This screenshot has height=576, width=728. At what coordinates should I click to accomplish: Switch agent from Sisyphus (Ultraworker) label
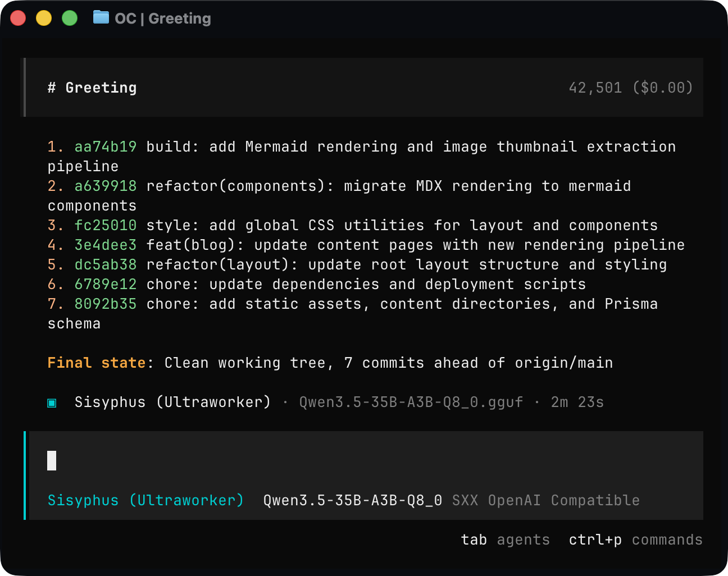coord(145,500)
